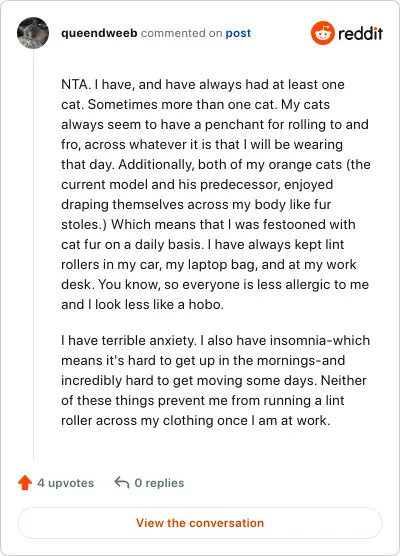The height and width of the screenshot is (556, 400).
Task: Click the word "NTA." starting the comment
Action: pyautogui.click(x=76, y=84)
